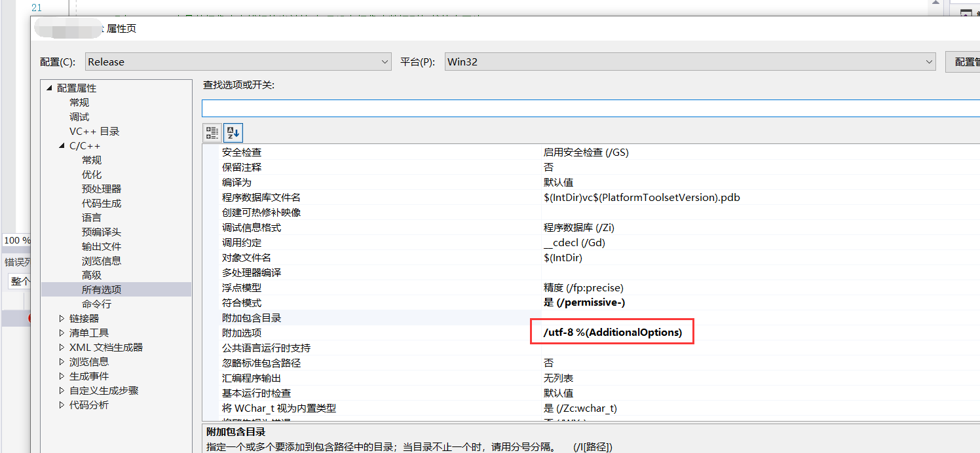
Task: Collapse the C/C++ tree node
Action: pyautogui.click(x=61, y=145)
